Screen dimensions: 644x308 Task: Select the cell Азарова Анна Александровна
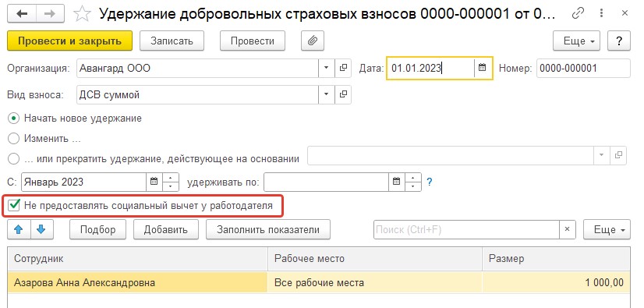pos(137,282)
